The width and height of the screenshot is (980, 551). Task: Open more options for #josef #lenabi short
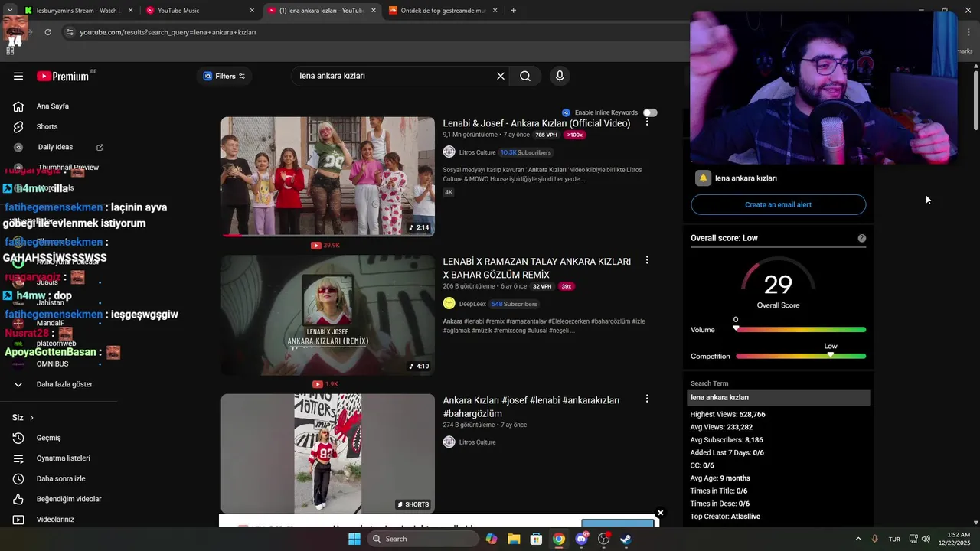coord(647,399)
